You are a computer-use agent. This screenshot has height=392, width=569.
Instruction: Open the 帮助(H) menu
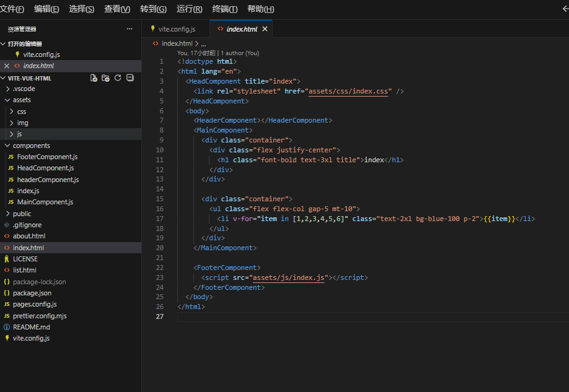(260, 9)
